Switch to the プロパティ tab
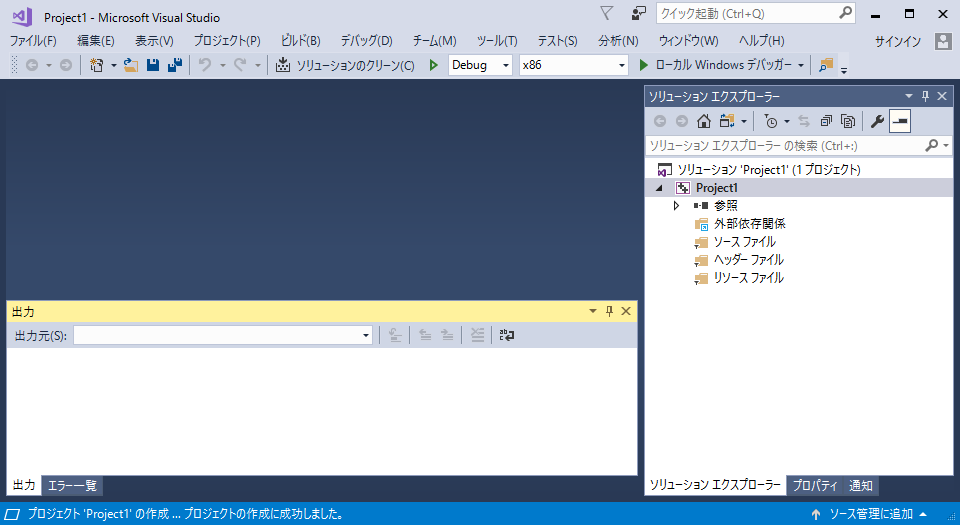 tap(815, 486)
